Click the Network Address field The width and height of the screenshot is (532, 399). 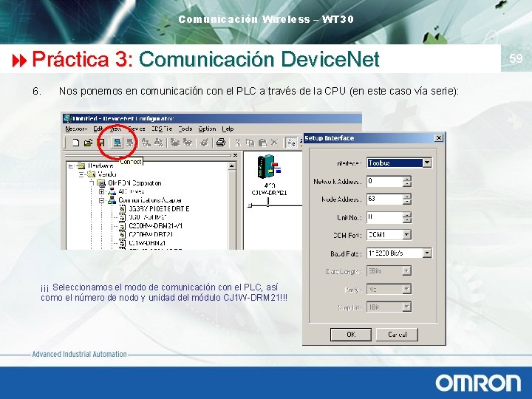click(385, 181)
